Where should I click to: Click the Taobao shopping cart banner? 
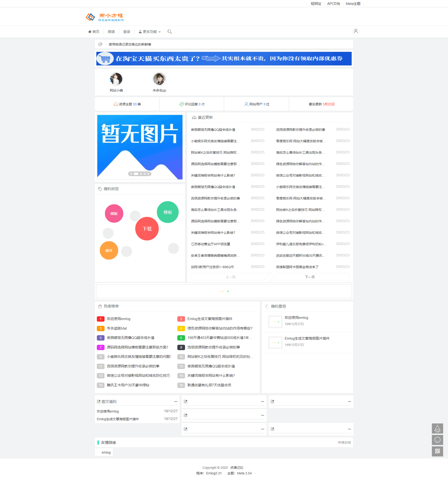[x=224, y=59]
